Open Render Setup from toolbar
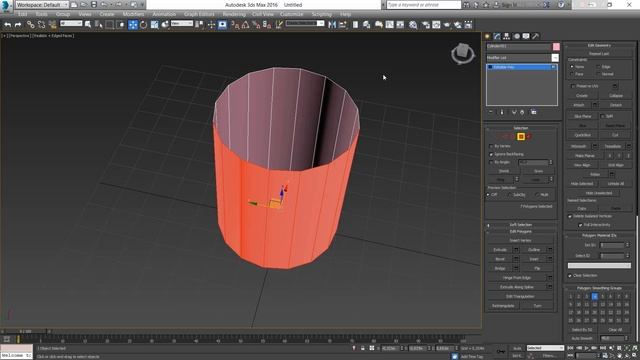 tap(426, 25)
